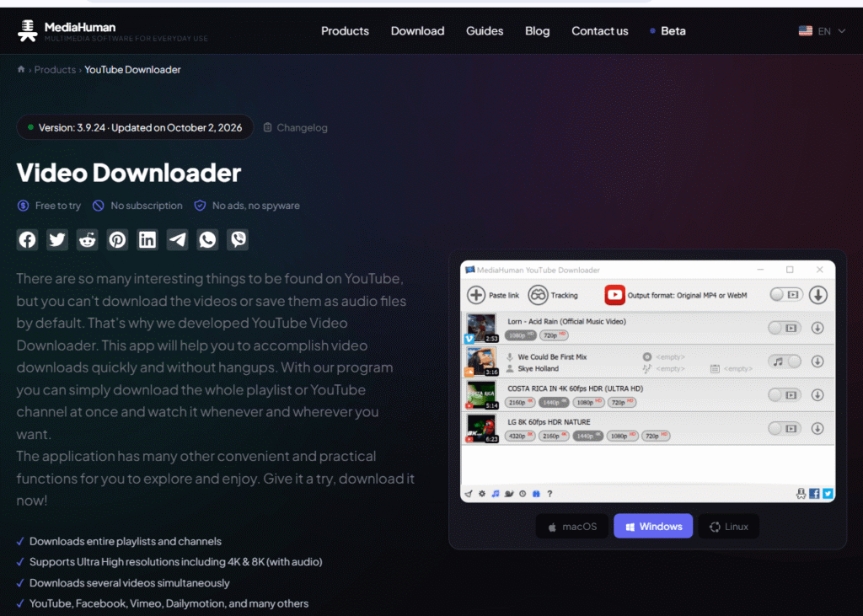Click the home icon in breadcrumb
Screen dimensions: 863x616
(x=21, y=69)
